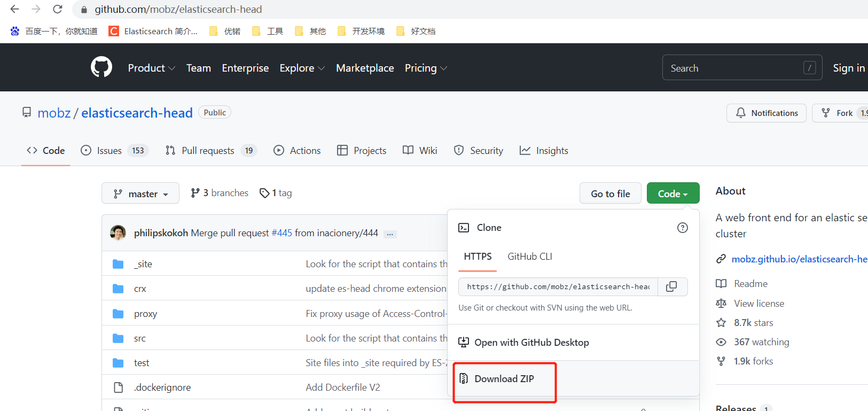The height and width of the screenshot is (411, 868).
Task: Select the HTTPS clone tab
Action: 478,257
